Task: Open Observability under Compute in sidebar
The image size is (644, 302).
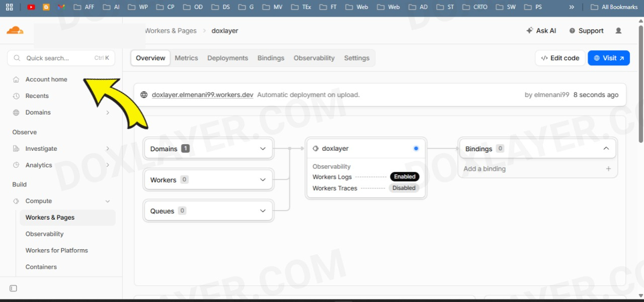Action: tap(45, 234)
